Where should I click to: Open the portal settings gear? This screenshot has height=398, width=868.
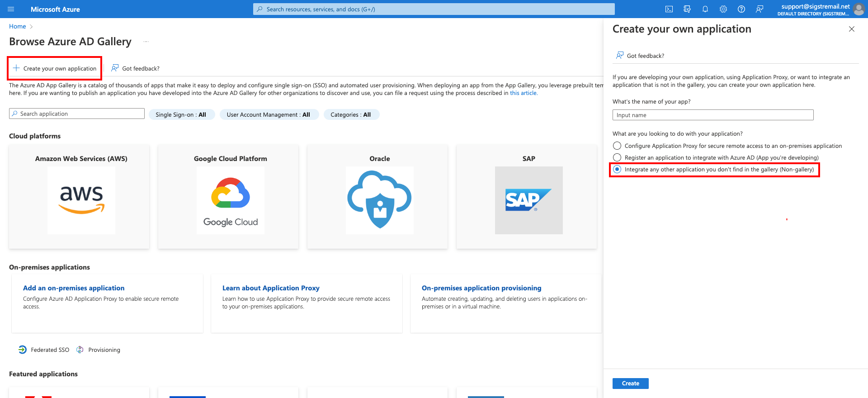pyautogui.click(x=723, y=9)
